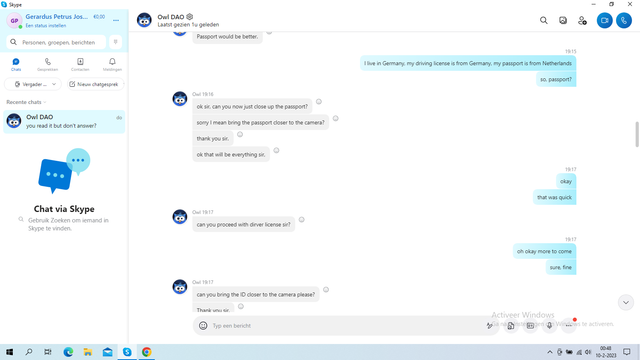This screenshot has width=640, height=360.
Task: Click "Een status instellen" link
Action: [46, 25]
